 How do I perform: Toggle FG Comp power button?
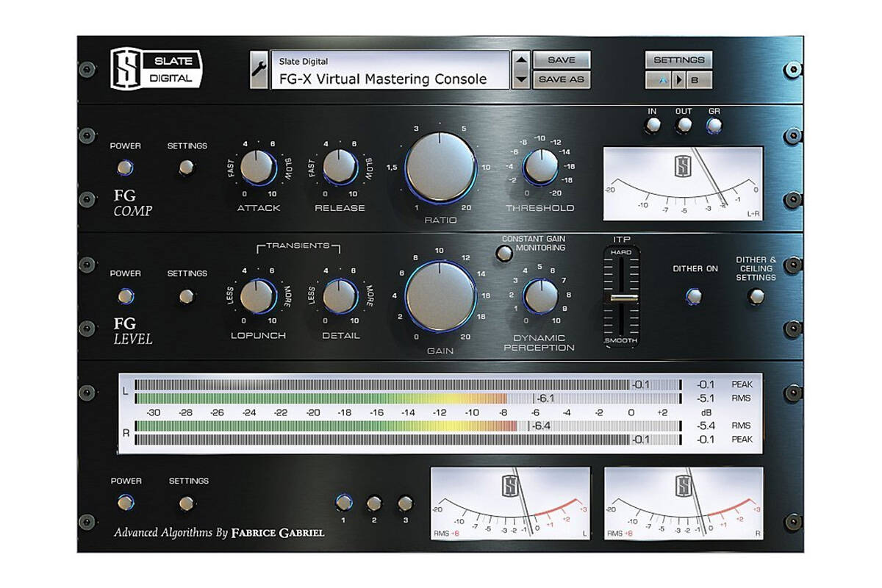point(126,168)
